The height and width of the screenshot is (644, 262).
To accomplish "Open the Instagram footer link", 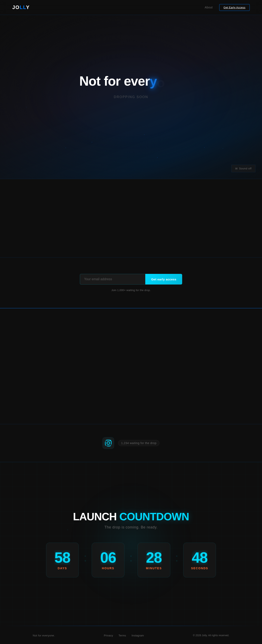I will [138, 636].
